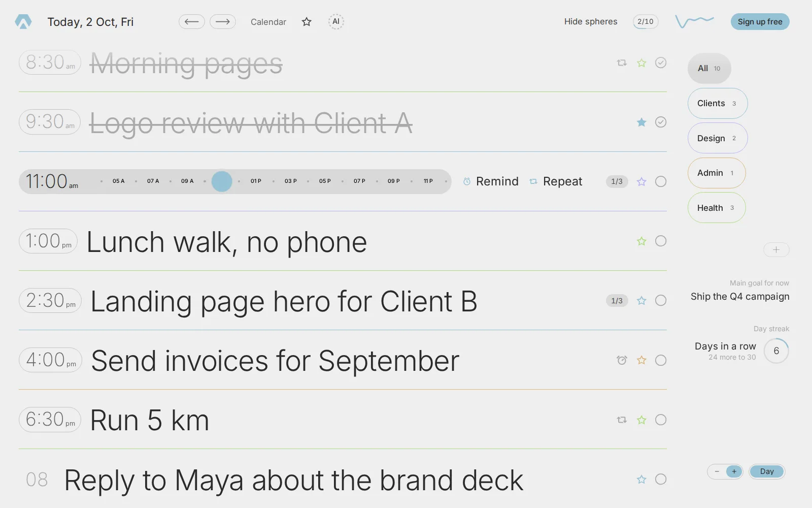Filter by Design sphere
Image resolution: width=812 pixels, height=508 pixels.
(718, 138)
